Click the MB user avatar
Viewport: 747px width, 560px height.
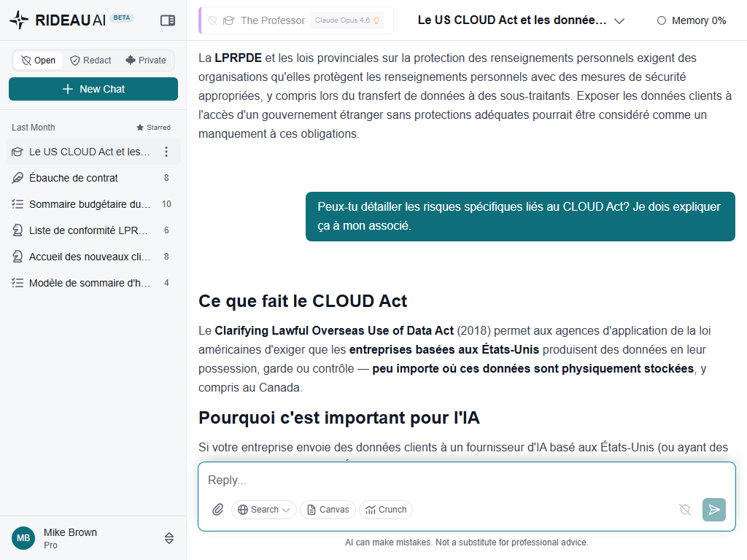[x=23, y=538]
